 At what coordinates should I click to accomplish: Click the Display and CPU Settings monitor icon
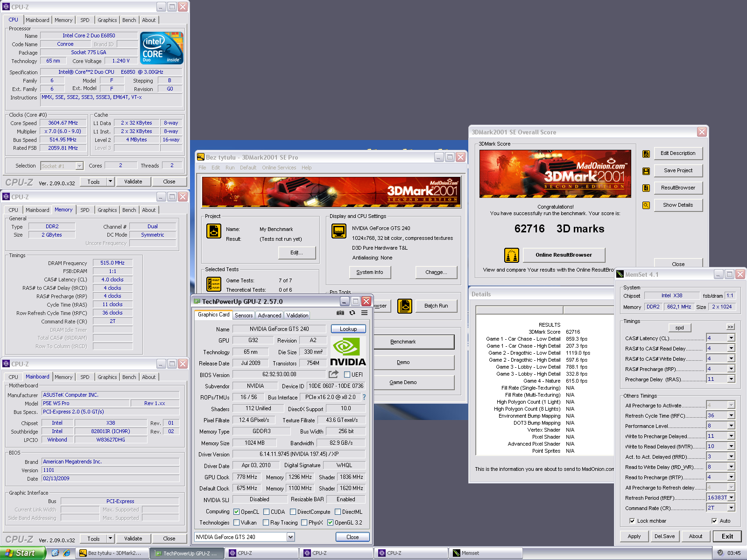click(x=339, y=231)
